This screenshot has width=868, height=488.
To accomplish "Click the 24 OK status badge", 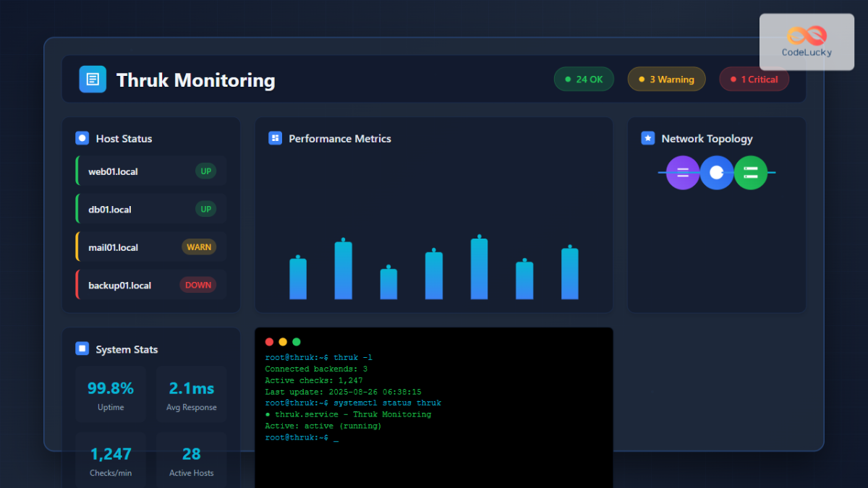I will pyautogui.click(x=584, y=80).
